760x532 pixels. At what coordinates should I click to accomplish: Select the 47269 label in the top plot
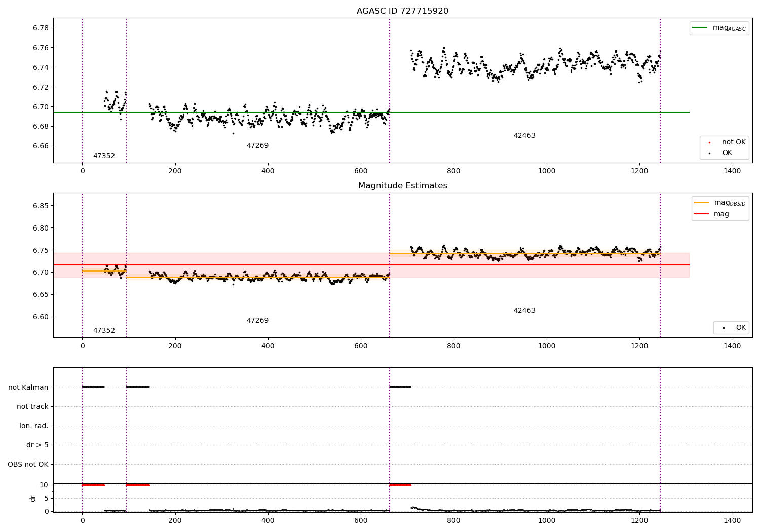pyautogui.click(x=257, y=145)
